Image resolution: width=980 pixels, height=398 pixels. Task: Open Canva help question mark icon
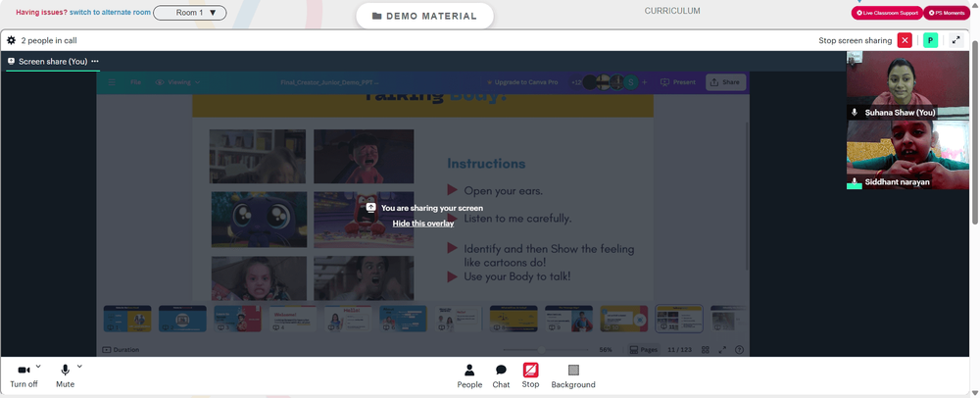pos(739,350)
